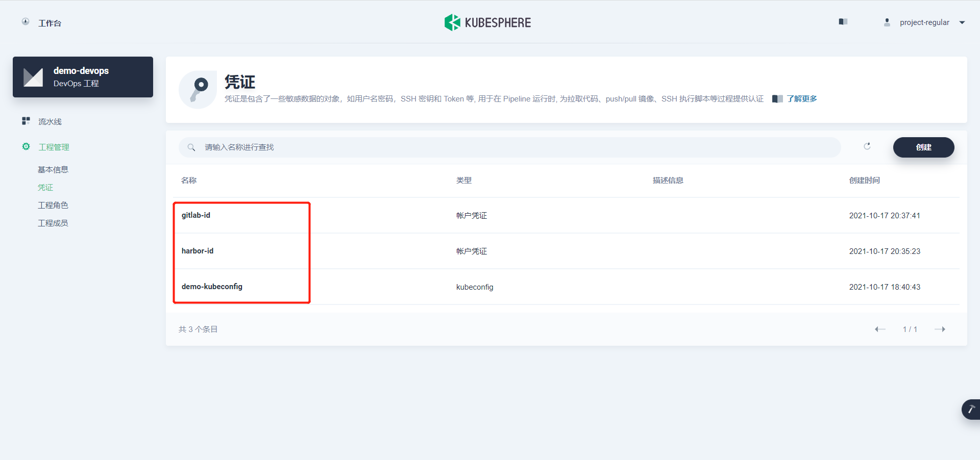Viewport: 980px width, 460px height.
Task: Click timestamp 2021-10-17 18:40:43
Action: click(x=885, y=287)
